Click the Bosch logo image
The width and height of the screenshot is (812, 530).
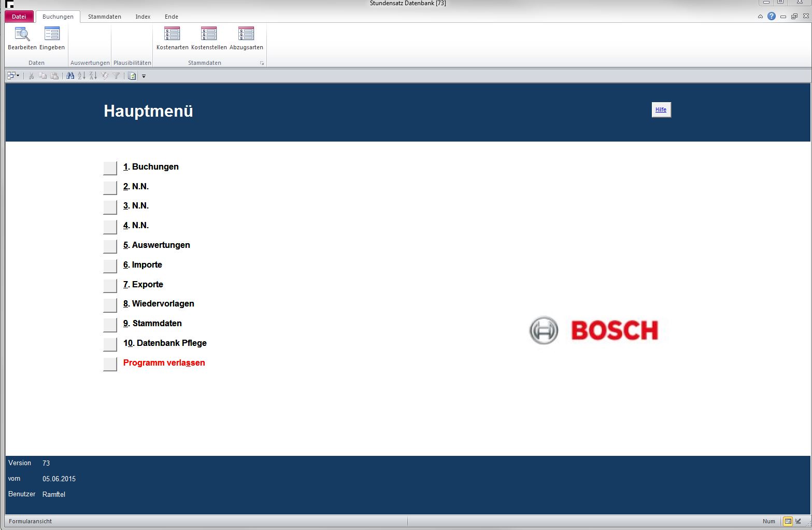click(x=594, y=330)
